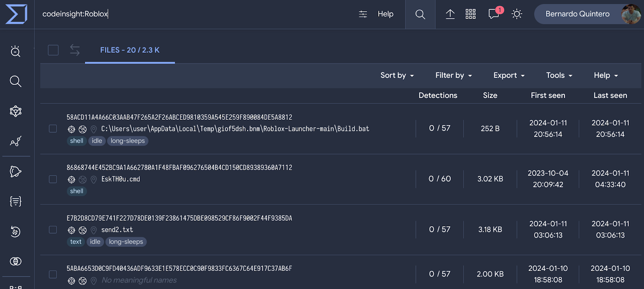Tick checkbox for No meaningful names row

point(53,274)
